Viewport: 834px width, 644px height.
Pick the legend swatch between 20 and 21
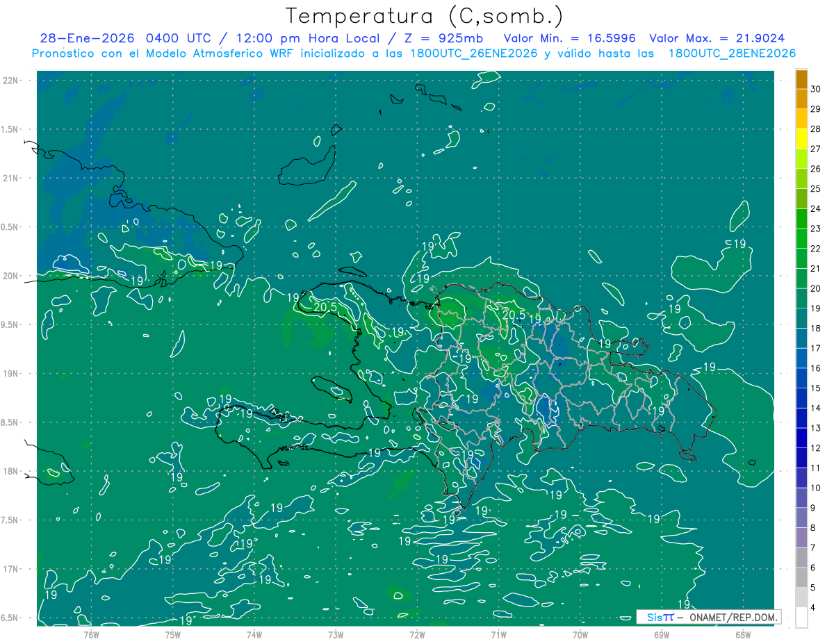(801, 279)
